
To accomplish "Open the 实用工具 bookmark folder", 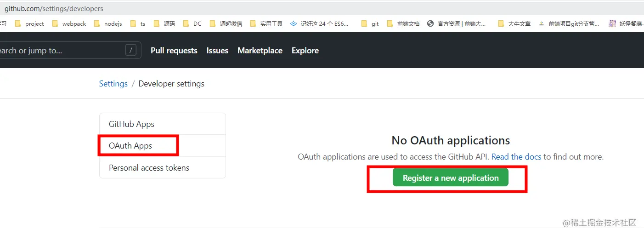I will pos(266,23).
